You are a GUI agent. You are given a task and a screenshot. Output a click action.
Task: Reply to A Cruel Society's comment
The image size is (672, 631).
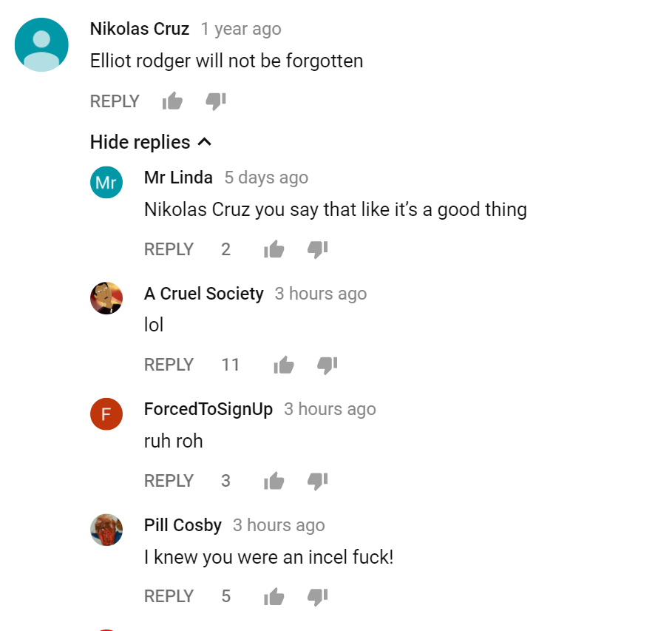tap(169, 365)
